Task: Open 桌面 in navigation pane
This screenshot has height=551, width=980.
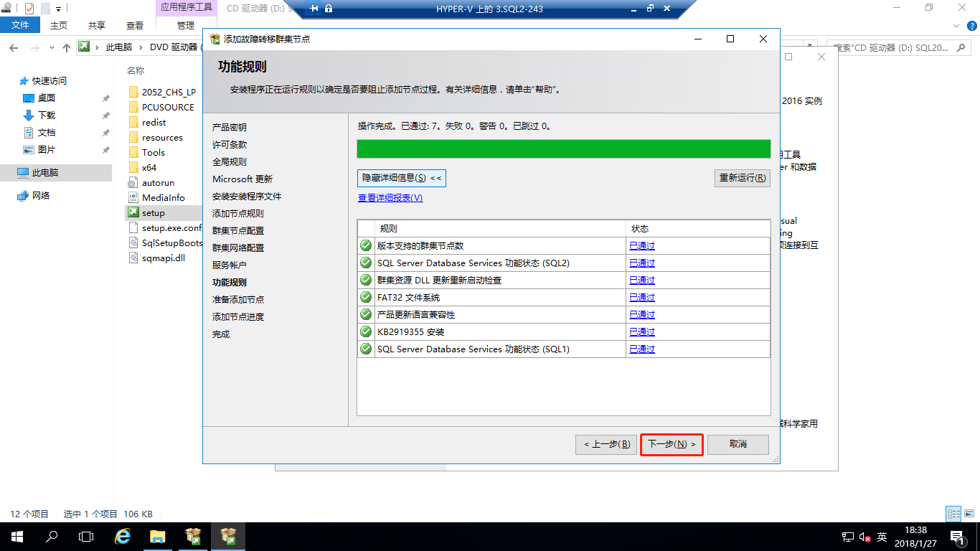Action: click(39, 98)
